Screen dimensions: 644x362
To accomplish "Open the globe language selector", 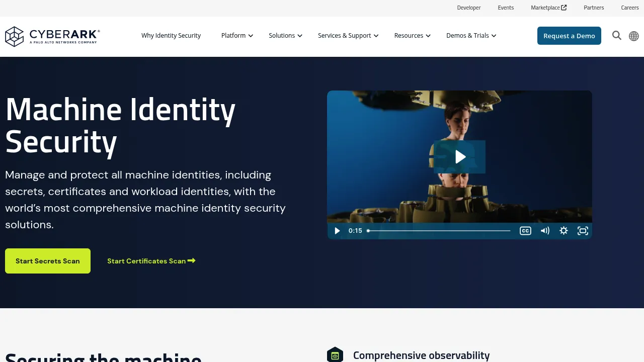I will pos(634,36).
